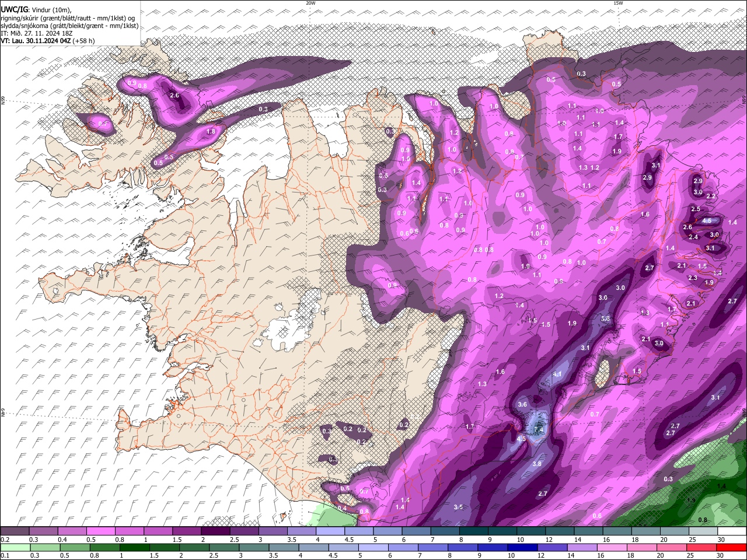Click the '15W' longitude label
747x560 pixels.
618,3
